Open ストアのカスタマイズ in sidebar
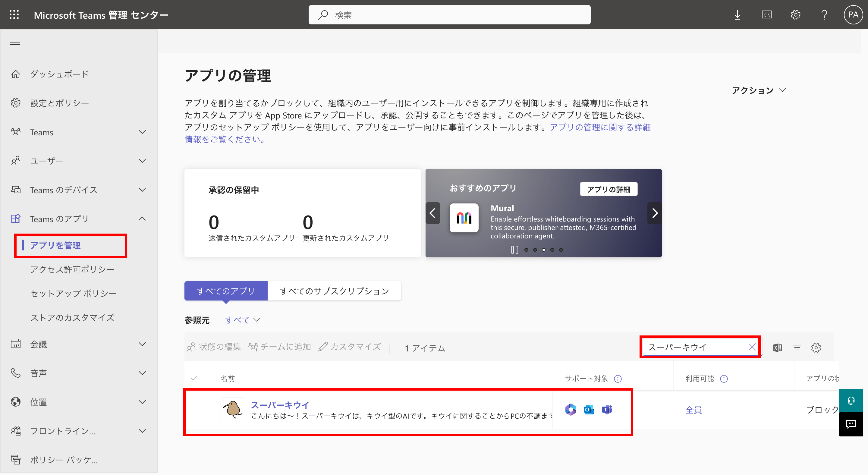This screenshot has height=475, width=868. click(72, 317)
